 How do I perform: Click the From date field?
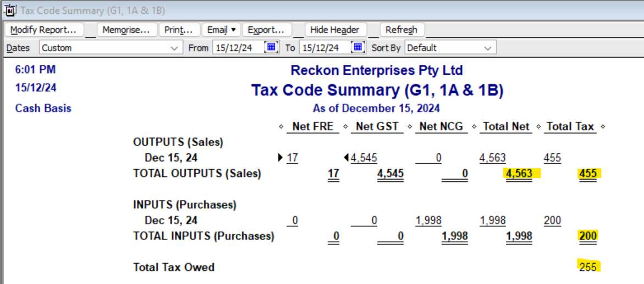239,48
